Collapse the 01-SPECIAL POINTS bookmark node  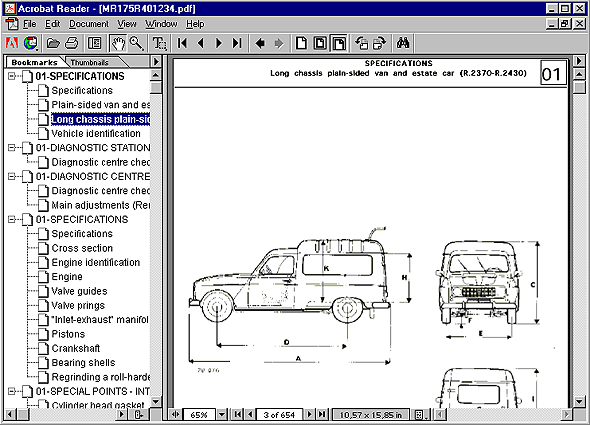[12, 391]
